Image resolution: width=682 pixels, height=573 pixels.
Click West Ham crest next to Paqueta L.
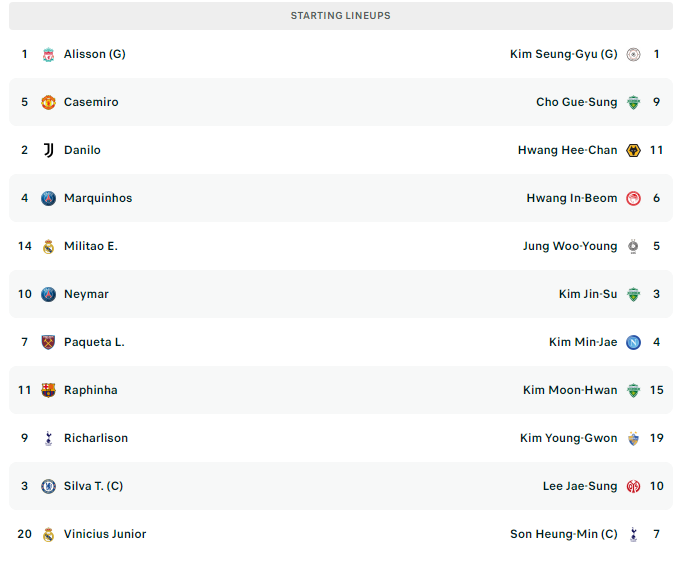(48, 342)
